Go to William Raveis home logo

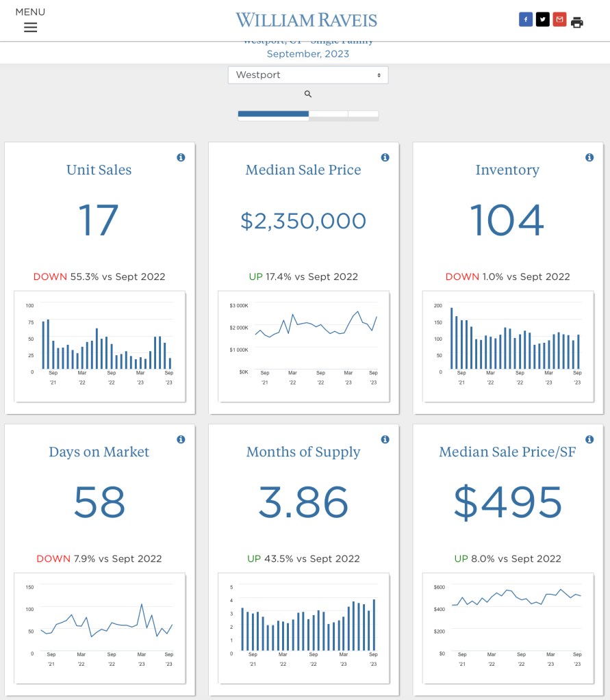click(306, 20)
